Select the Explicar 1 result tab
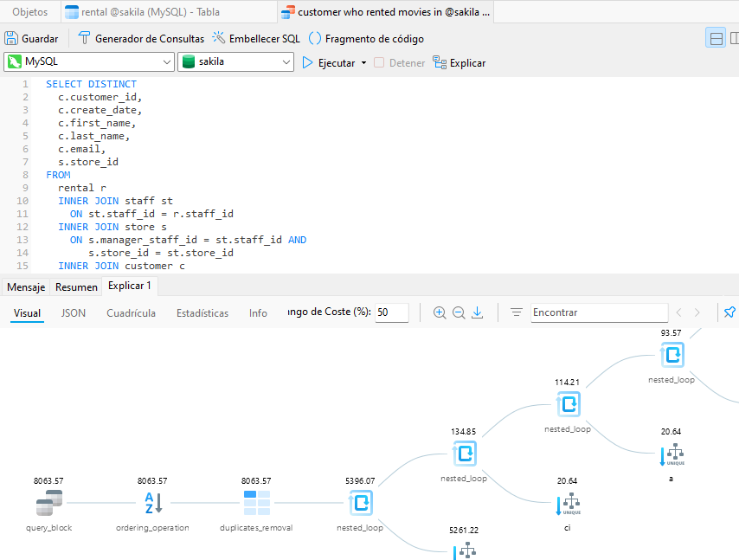The width and height of the screenshot is (739, 560). [130, 286]
